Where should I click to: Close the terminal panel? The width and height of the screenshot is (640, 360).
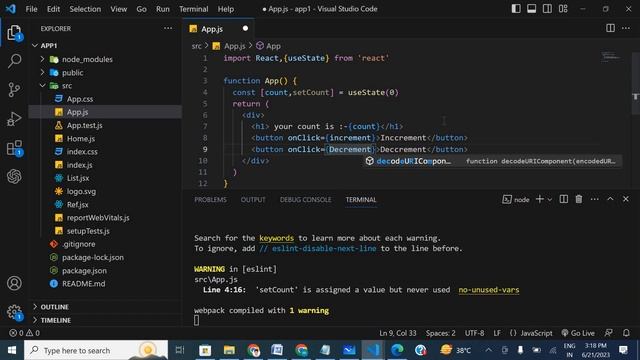pos(626,199)
